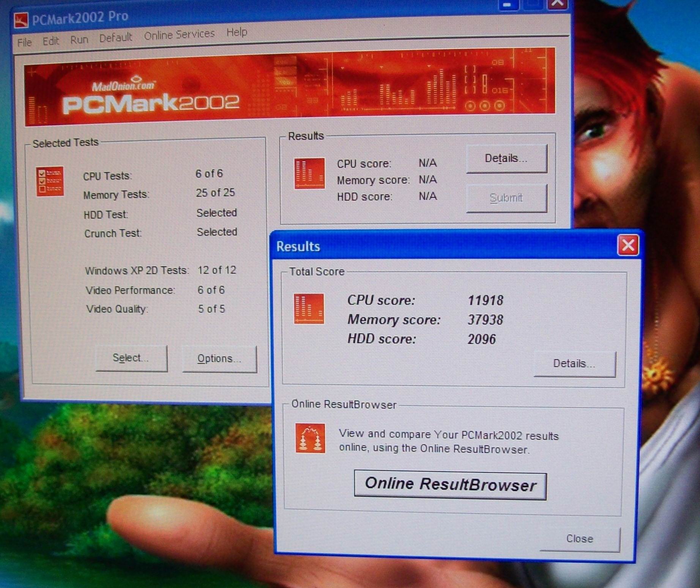The height and width of the screenshot is (588, 700).
Task: Click main window 'Memory score:' N/A row
Action: click(x=387, y=180)
